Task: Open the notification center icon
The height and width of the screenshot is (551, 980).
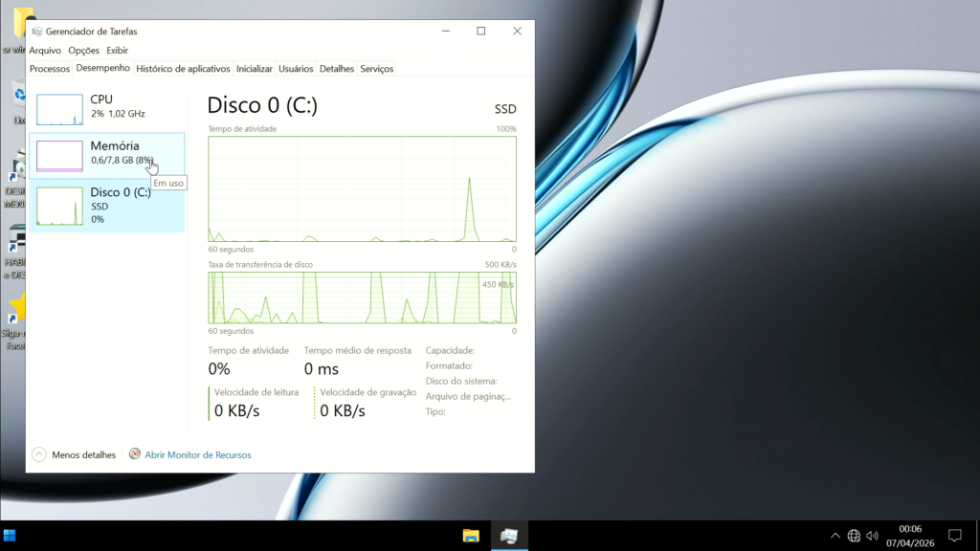Action: click(x=954, y=536)
